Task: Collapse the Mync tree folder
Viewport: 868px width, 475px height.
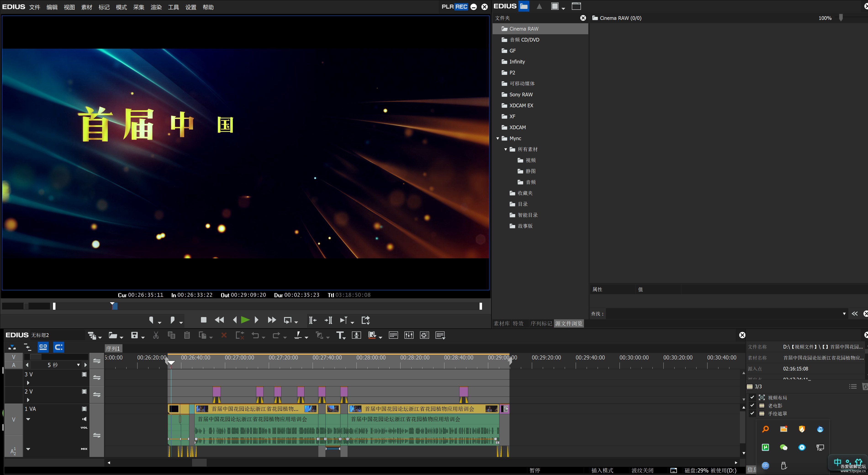Action: 498,139
